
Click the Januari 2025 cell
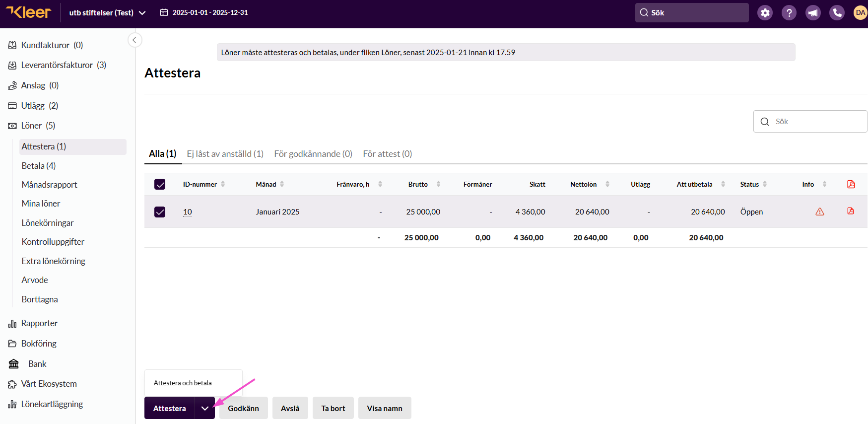click(277, 212)
